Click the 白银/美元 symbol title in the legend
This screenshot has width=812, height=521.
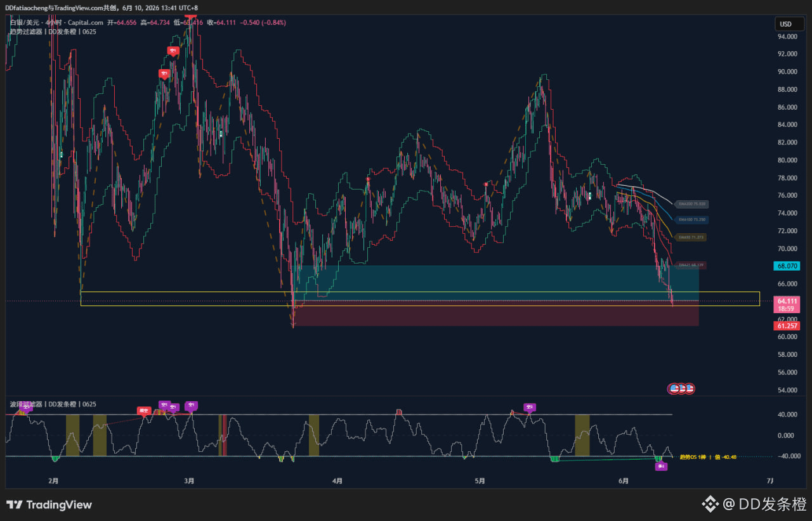(x=25, y=22)
